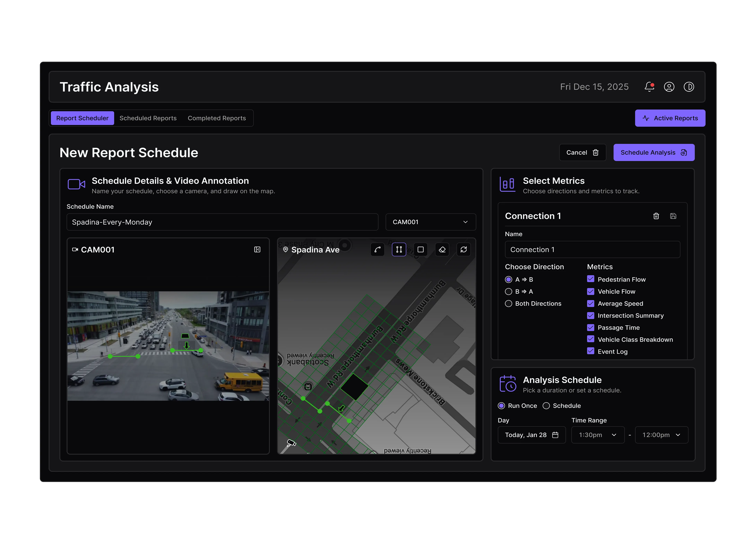This screenshot has height=544, width=756.
Task: Select the rectangle draw tool on map
Action: pyautogui.click(x=420, y=249)
